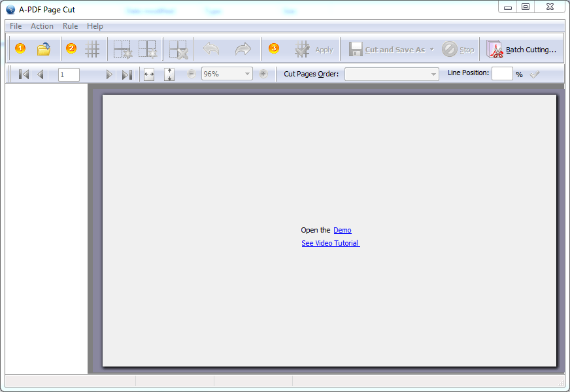Open the Rule menu
This screenshot has width=570, height=392.
pos(70,26)
